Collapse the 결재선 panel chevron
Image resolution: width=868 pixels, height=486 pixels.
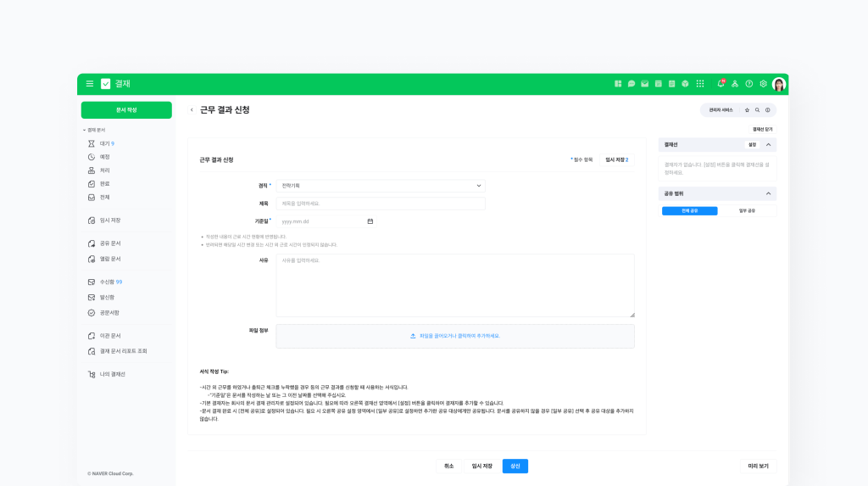[768, 145]
